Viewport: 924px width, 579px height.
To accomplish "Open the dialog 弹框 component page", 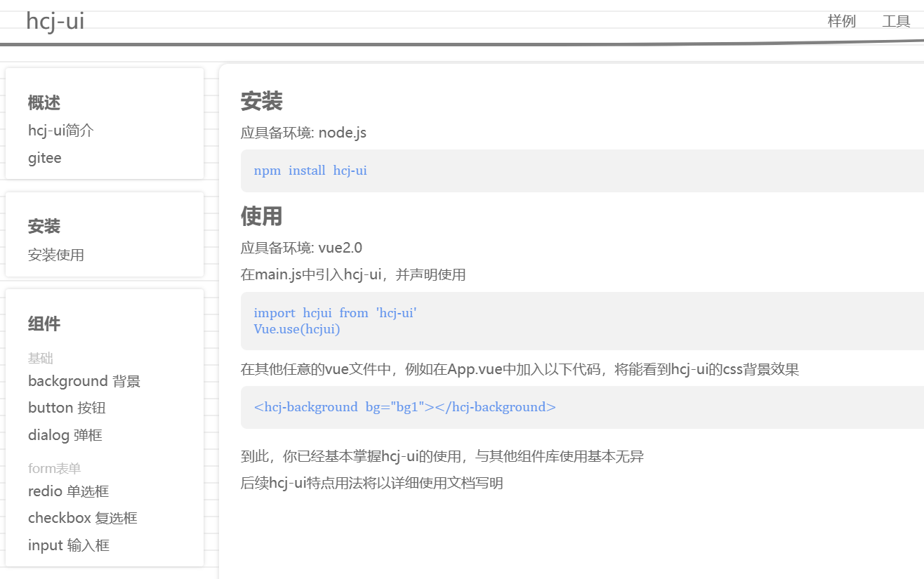I will pos(65,435).
